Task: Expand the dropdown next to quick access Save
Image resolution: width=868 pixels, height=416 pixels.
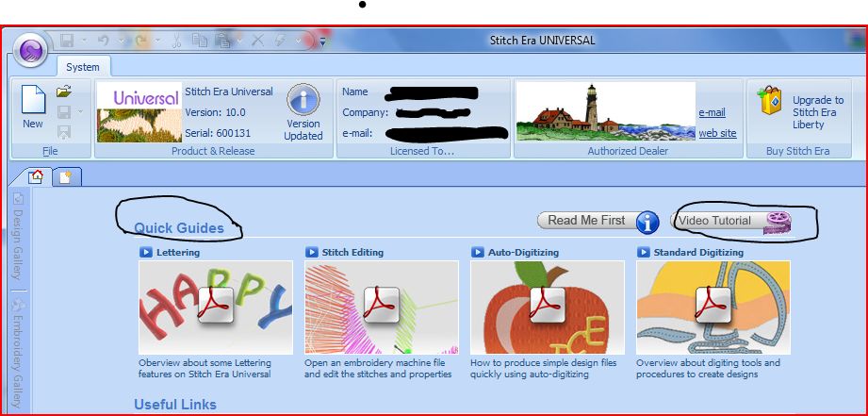Action: (x=84, y=41)
